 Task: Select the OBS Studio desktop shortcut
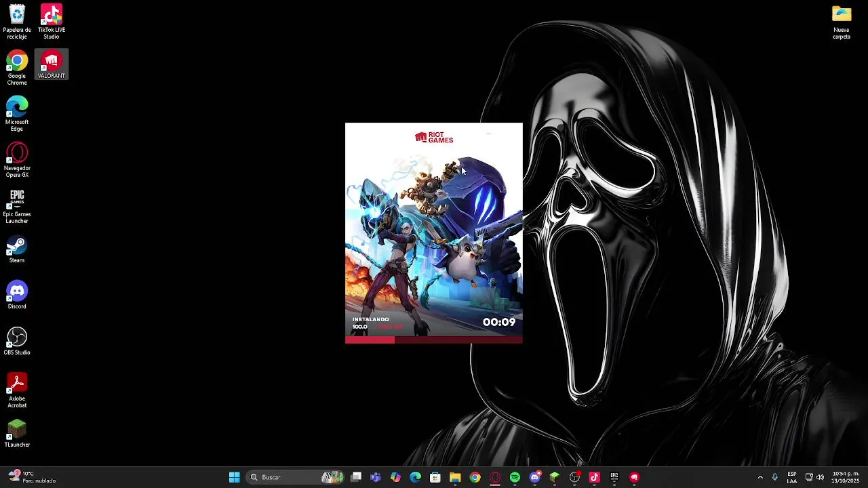pyautogui.click(x=17, y=341)
